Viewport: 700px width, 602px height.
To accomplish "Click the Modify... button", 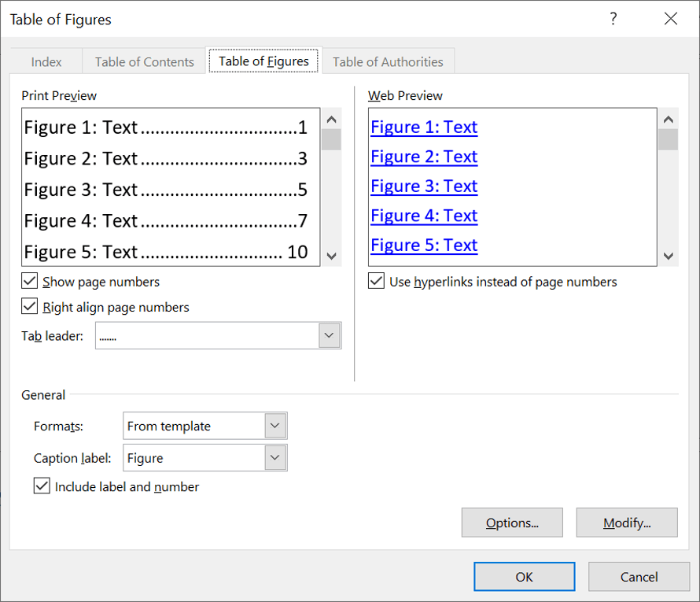I will pyautogui.click(x=627, y=523).
